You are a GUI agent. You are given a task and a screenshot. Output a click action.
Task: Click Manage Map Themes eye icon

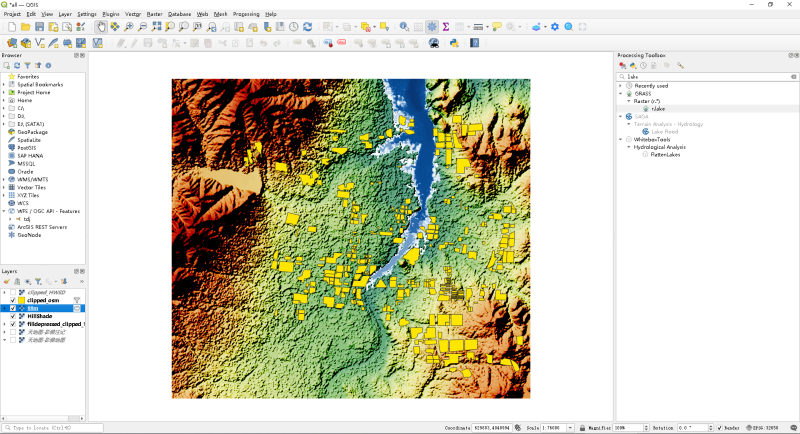point(28,282)
